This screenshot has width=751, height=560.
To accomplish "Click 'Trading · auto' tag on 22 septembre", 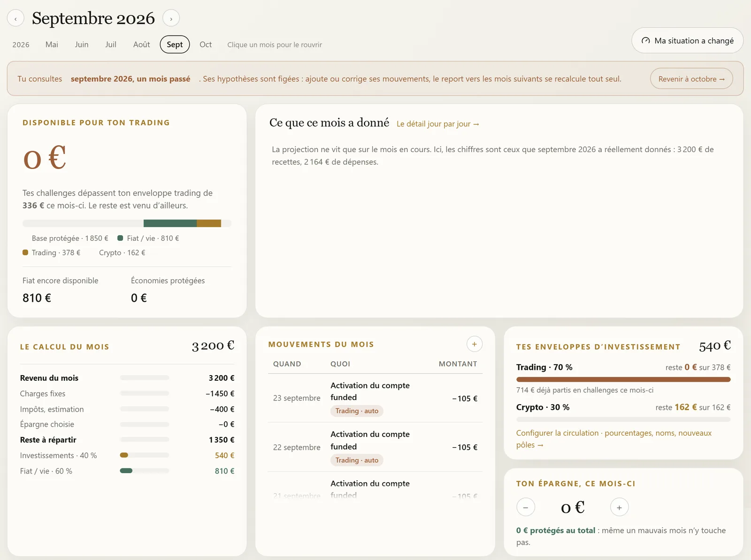I will click(x=357, y=460).
